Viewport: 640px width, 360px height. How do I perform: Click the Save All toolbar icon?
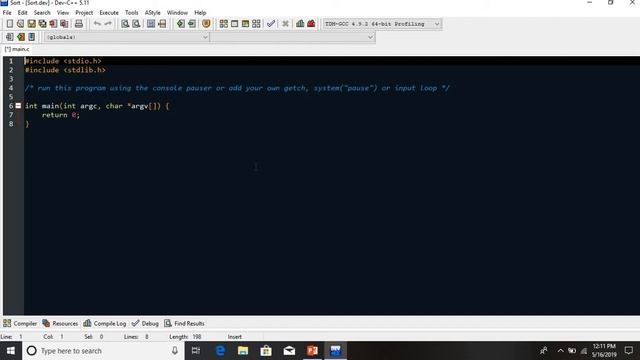[42, 24]
